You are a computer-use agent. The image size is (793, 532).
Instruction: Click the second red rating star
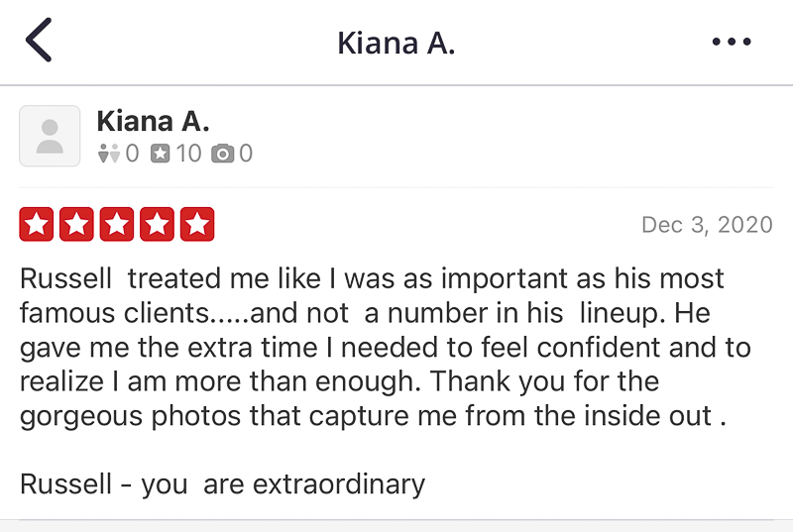point(76,224)
